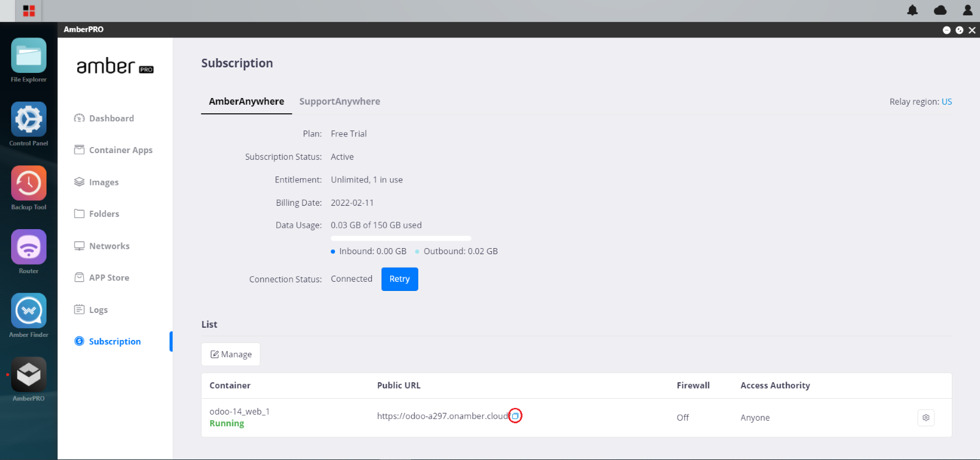
Task: Open Images section
Action: pos(96,182)
